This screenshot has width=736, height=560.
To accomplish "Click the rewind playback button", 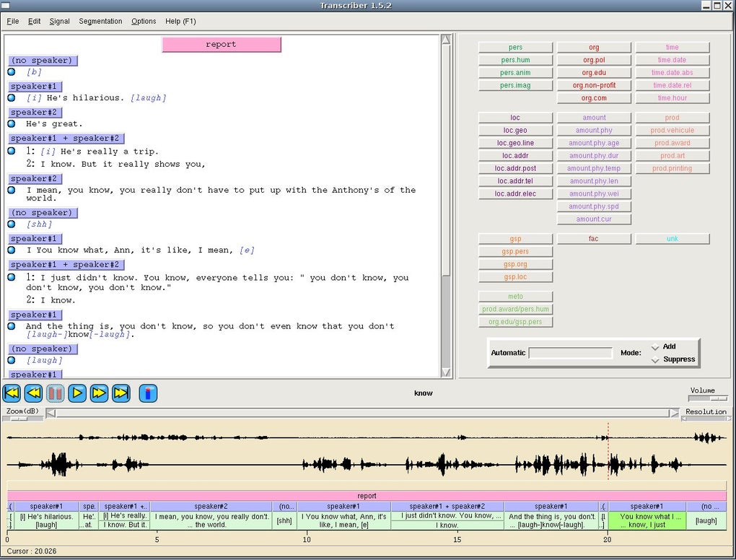I will (x=33, y=393).
